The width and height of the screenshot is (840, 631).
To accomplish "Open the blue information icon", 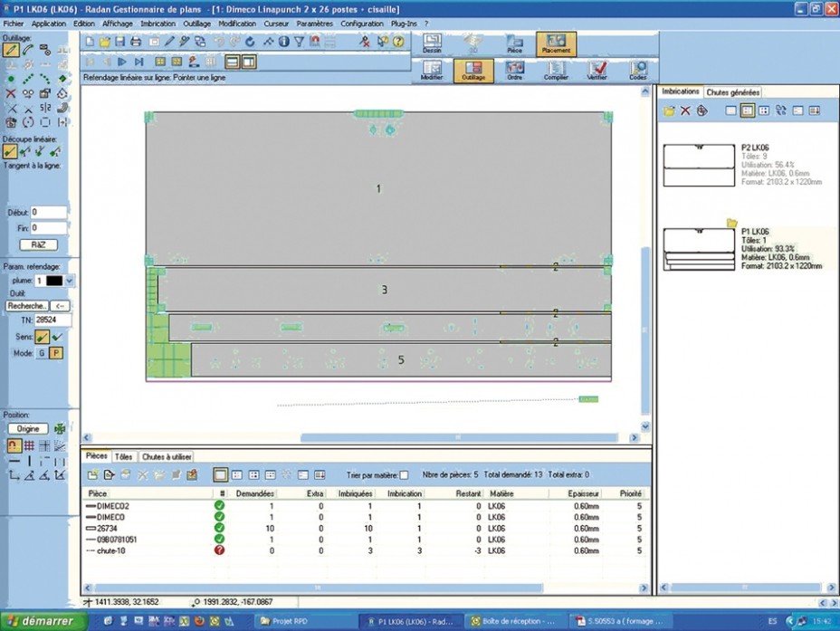I will pyautogui.click(x=284, y=42).
